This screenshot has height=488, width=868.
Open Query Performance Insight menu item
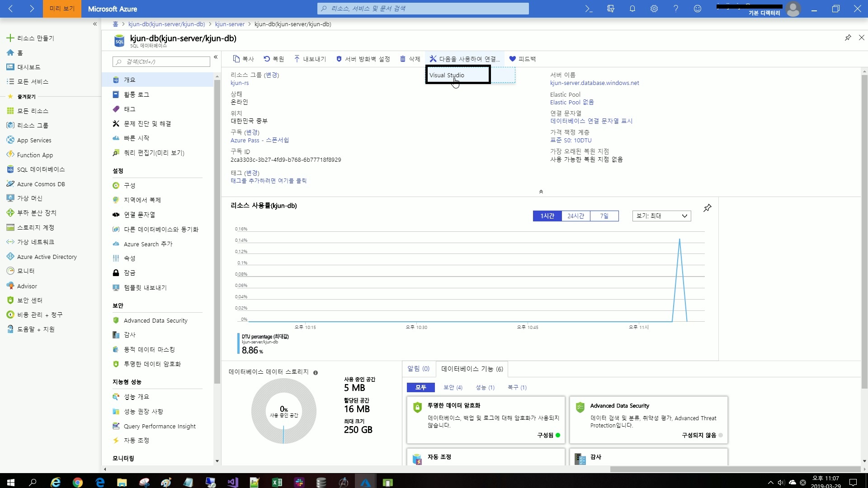160,426
